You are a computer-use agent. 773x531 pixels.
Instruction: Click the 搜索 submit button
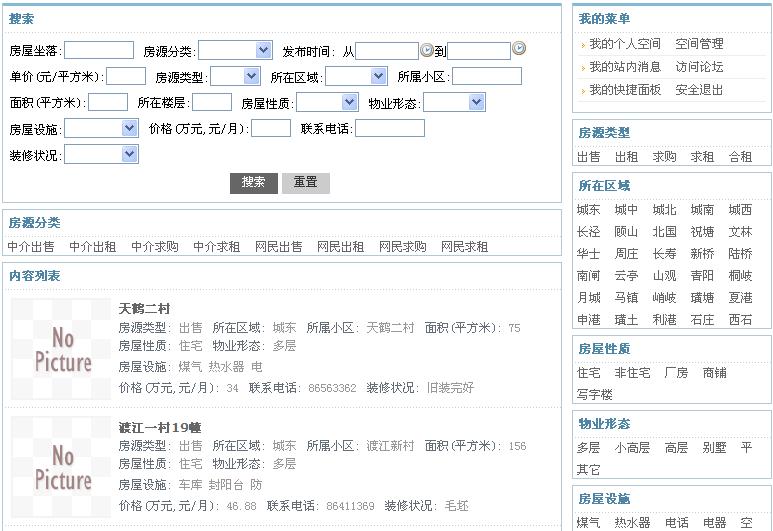pos(254,183)
